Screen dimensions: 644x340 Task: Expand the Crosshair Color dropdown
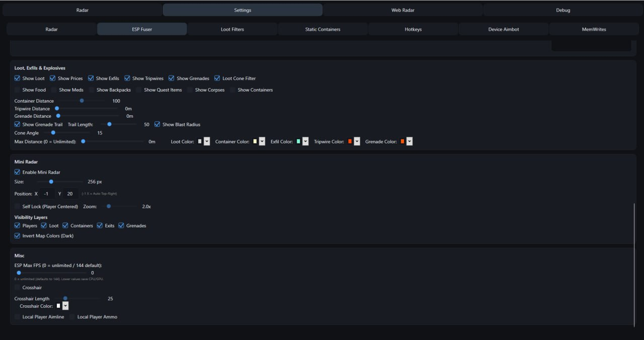coord(65,306)
